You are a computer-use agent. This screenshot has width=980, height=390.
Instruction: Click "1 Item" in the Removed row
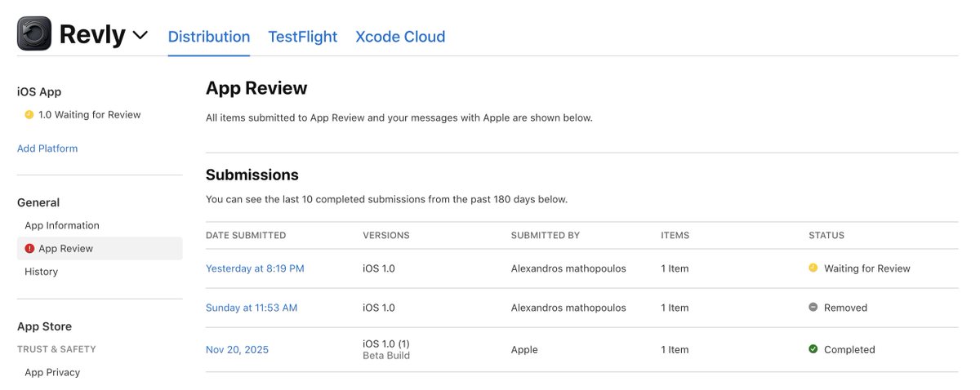click(675, 308)
